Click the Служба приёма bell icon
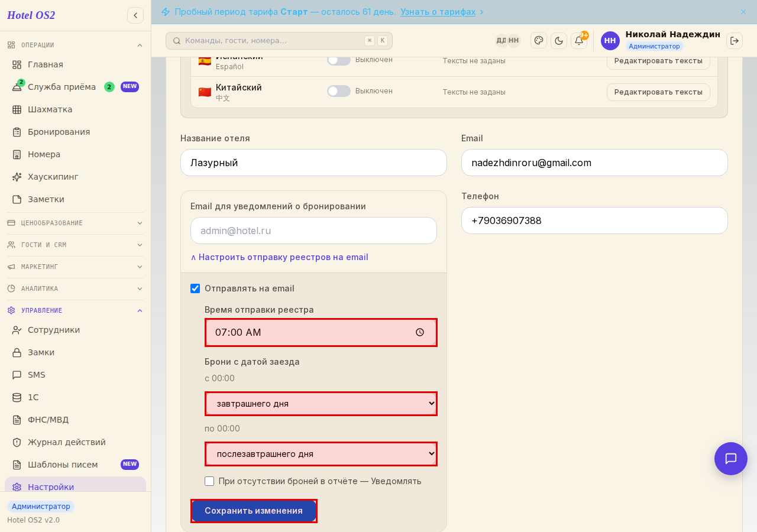Viewport: 757px width, 532px height. pos(17,87)
